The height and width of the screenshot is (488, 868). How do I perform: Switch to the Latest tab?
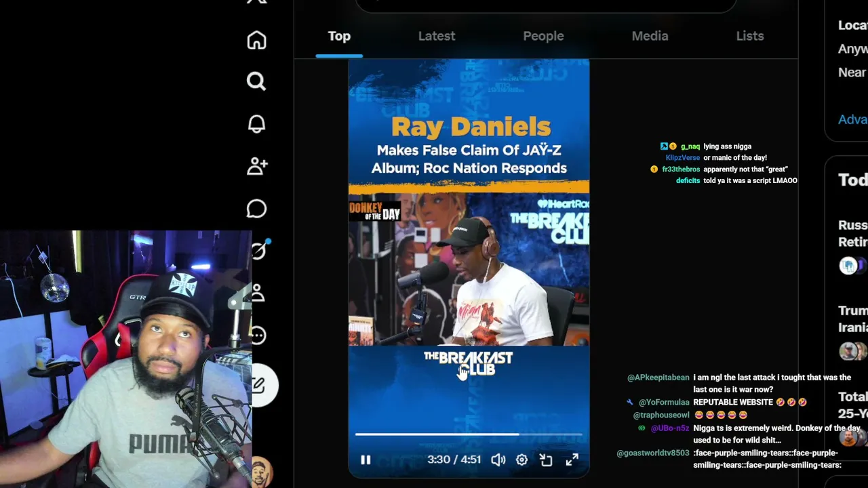(x=437, y=36)
